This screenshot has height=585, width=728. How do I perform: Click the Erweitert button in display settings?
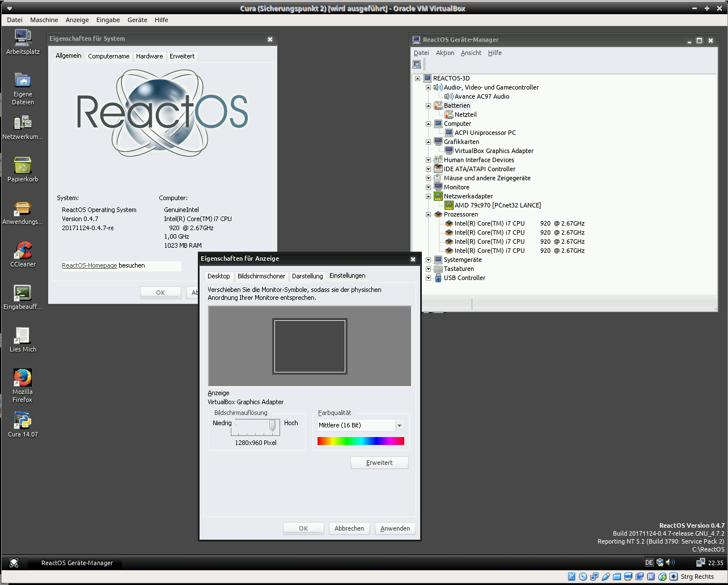(379, 463)
